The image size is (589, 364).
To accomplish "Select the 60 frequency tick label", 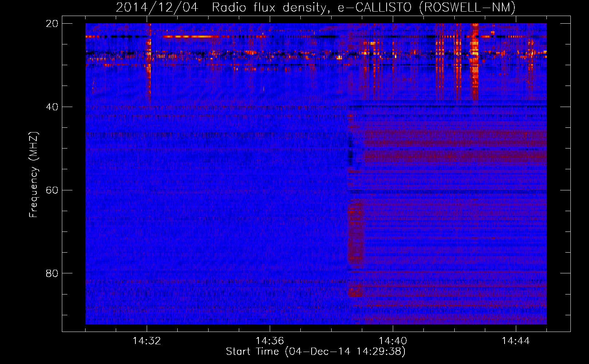I will pyautogui.click(x=52, y=190).
